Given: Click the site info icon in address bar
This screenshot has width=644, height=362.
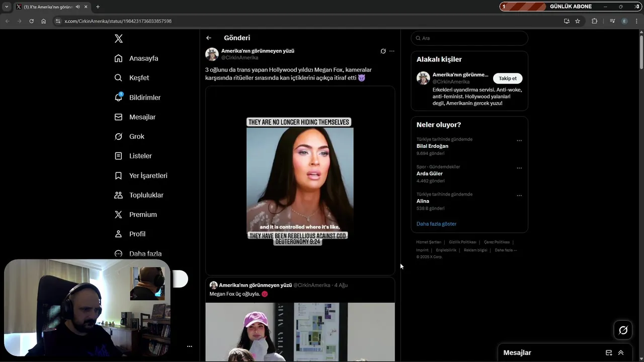Looking at the screenshot, I should click(58, 21).
